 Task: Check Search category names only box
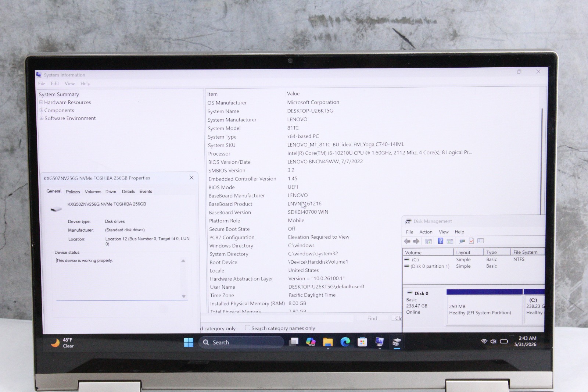point(248,328)
